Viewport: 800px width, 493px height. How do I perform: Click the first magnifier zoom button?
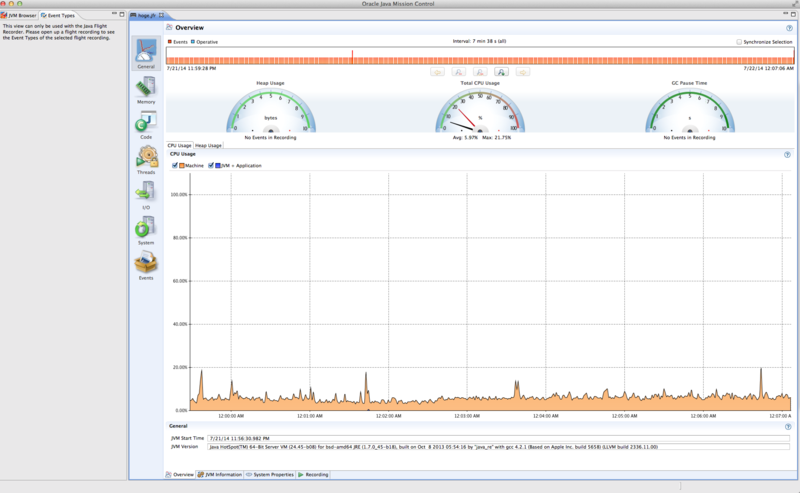point(459,72)
